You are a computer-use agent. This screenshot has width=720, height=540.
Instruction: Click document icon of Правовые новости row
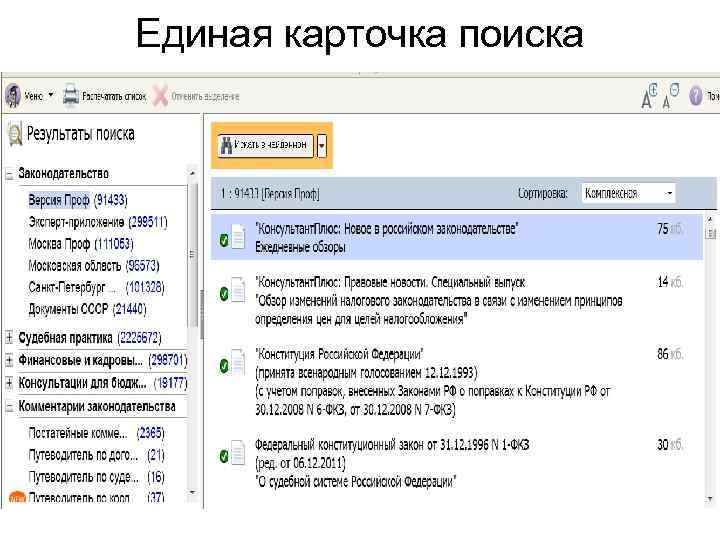click(238, 290)
